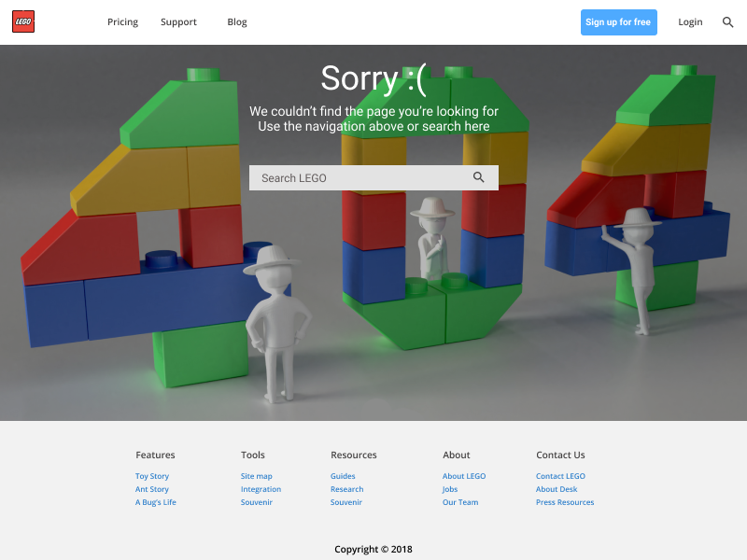Open the Login link
The height and width of the screenshot is (560, 747).
[690, 21]
